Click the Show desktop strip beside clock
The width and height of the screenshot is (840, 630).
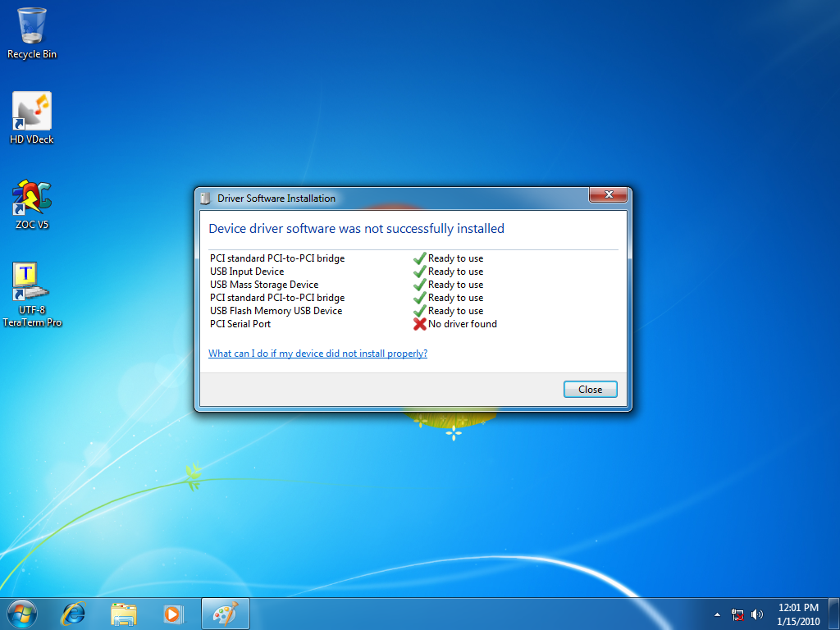[x=834, y=614]
